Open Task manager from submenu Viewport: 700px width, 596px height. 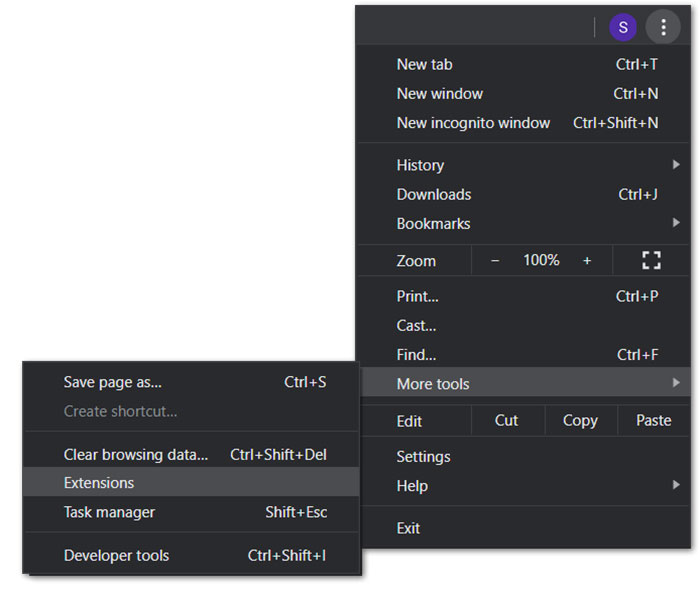109,512
